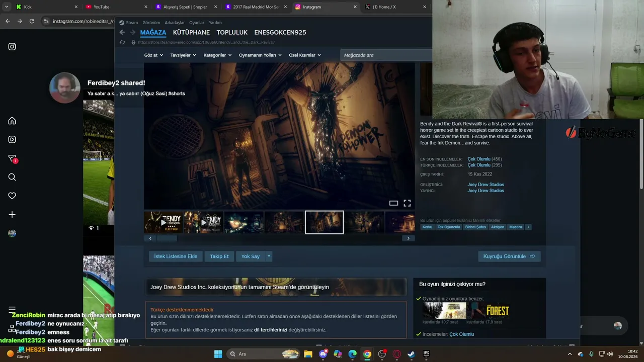Add more tags with the plus button
Viewport: 644px width, 362px height.
pyautogui.click(x=528, y=227)
